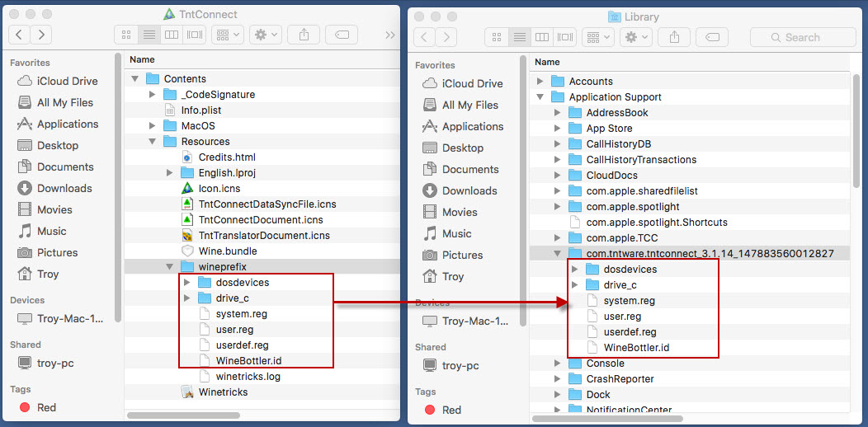Switch Library window to icon view
Viewport: 868px width, 427px height.
point(497,37)
